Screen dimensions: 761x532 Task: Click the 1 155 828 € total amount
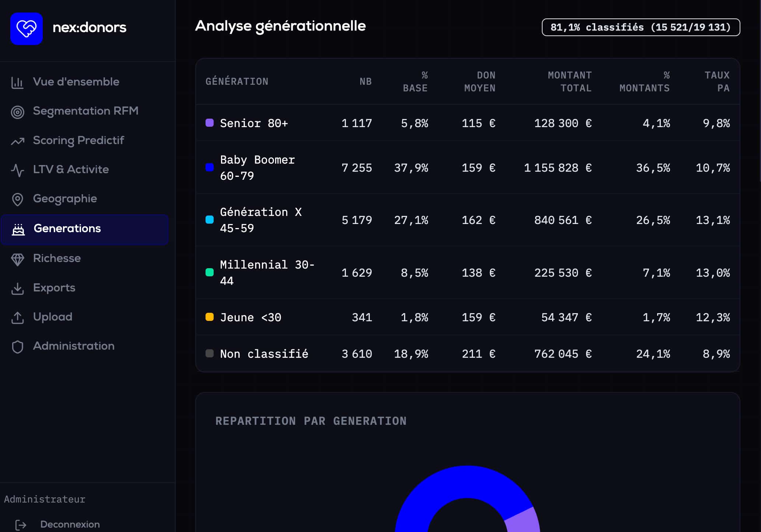point(558,168)
